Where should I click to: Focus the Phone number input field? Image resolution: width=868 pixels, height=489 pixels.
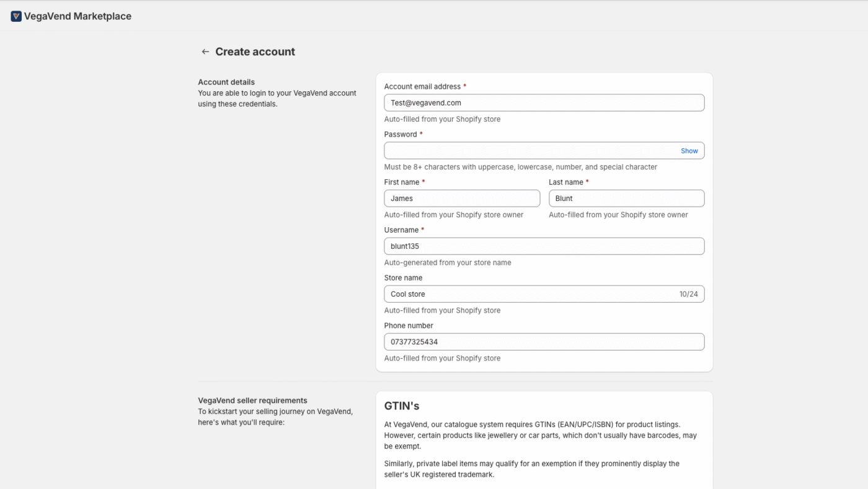point(544,342)
